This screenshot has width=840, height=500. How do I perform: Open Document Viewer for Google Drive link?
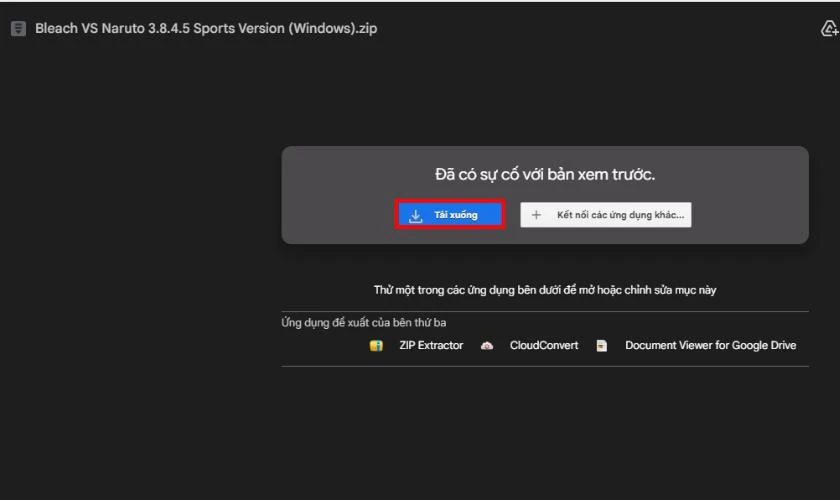[x=710, y=346]
